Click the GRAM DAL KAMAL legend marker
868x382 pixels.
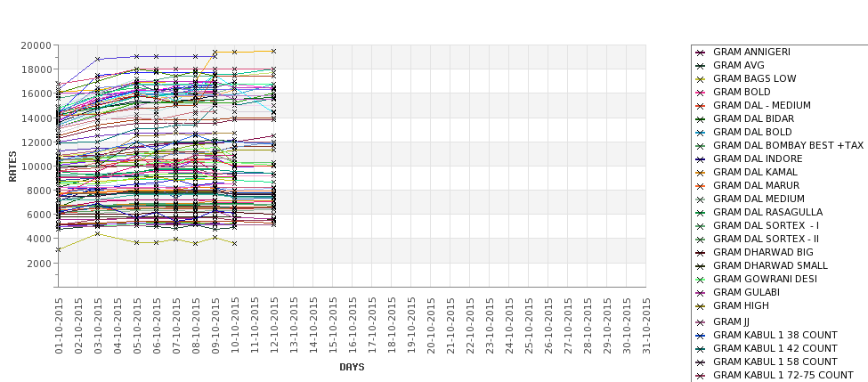701,173
